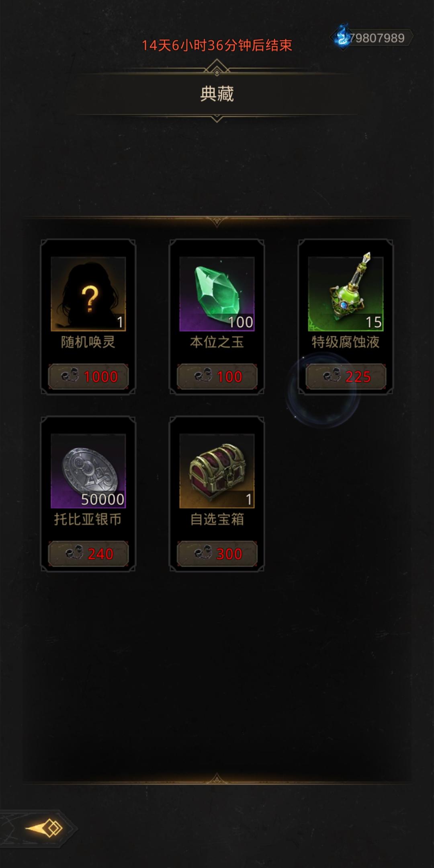Open the self-select treasure chest icon
Image resolution: width=434 pixels, height=868 pixels.
point(217,471)
